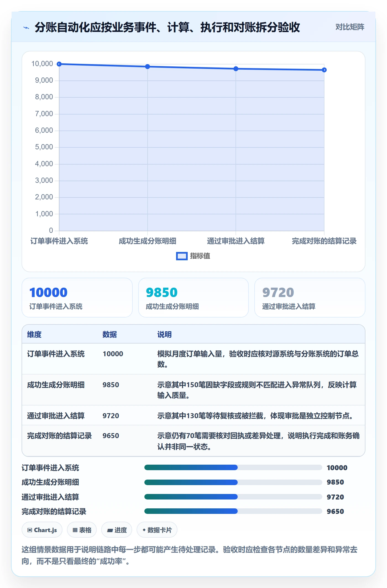
Task: Select the chart data point for 成功生成分账明细
Action: click(148, 67)
